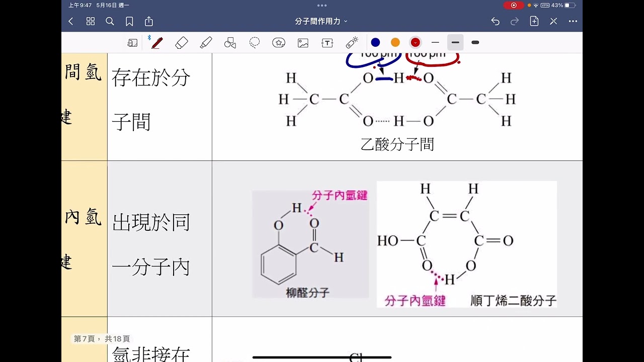644x362 pixels.
Task: Insert an image with Image tool
Action: tap(303, 43)
